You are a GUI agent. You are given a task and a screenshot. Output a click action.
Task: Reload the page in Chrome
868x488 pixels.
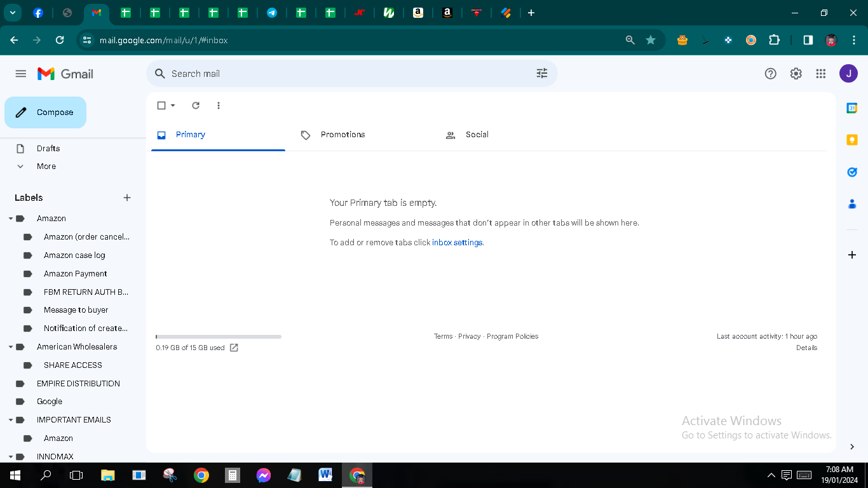pos(60,40)
